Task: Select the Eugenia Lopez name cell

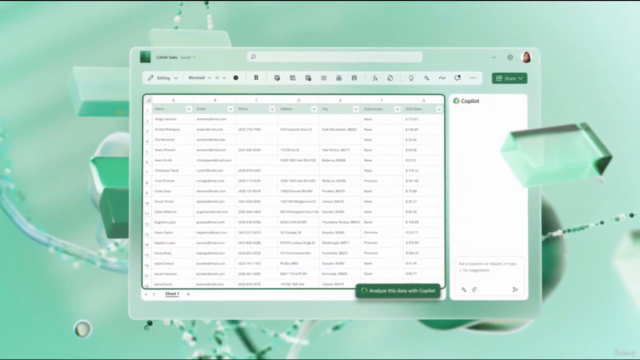Action: coord(173,222)
